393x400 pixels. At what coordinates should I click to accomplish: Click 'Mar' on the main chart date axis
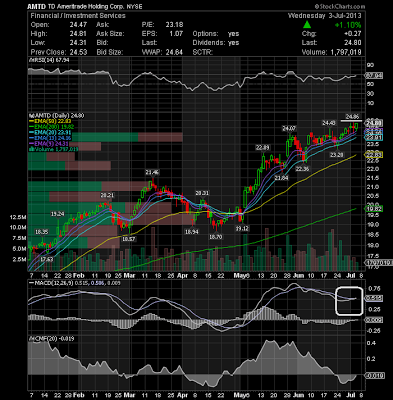129,276
